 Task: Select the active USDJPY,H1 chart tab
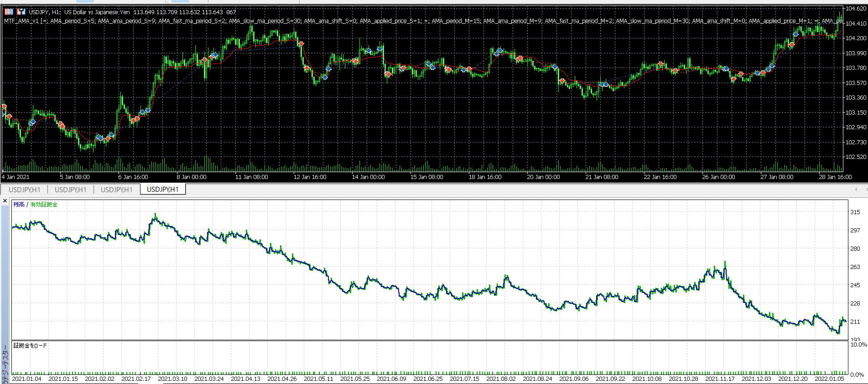point(163,189)
